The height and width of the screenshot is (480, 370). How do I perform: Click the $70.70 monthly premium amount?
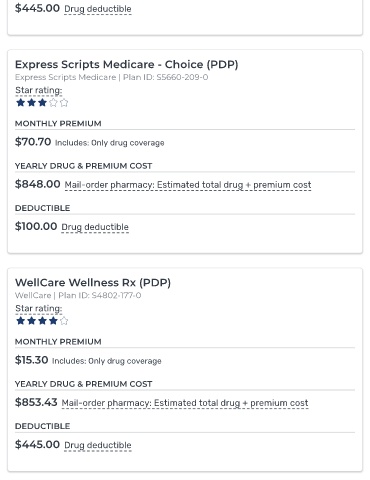33,142
